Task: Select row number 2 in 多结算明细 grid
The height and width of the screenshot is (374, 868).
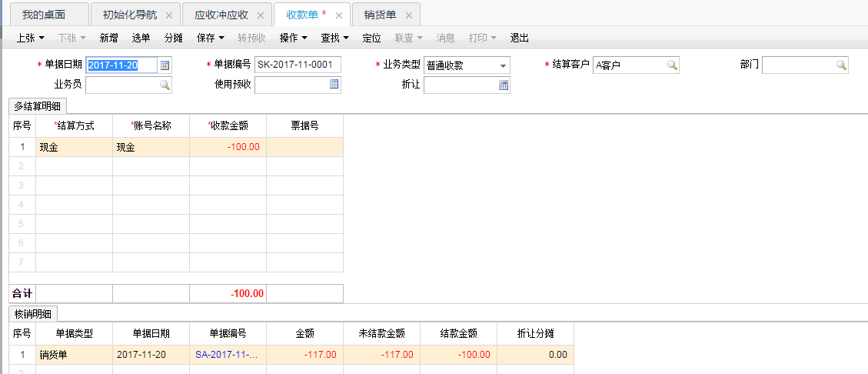Action: 23,166
